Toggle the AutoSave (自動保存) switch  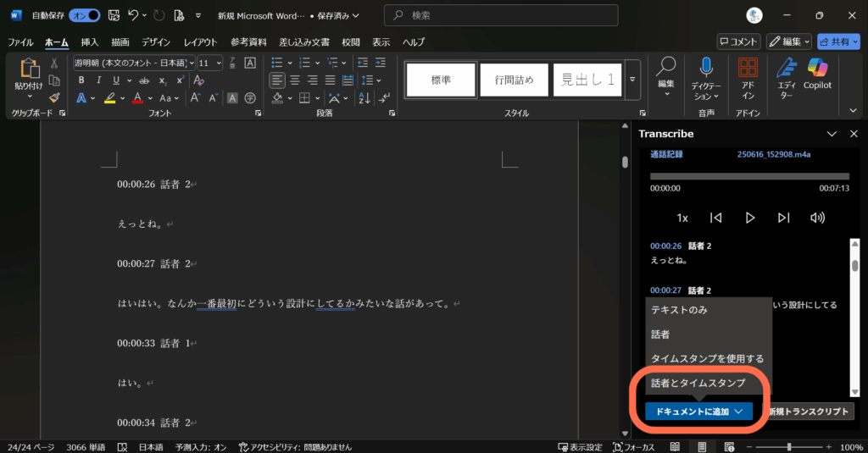click(x=84, y=15)
